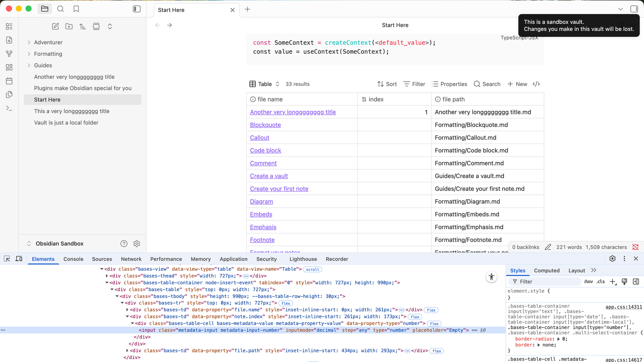
Task: Toggle :hov element state in Styles
Action: click(588, 282)
